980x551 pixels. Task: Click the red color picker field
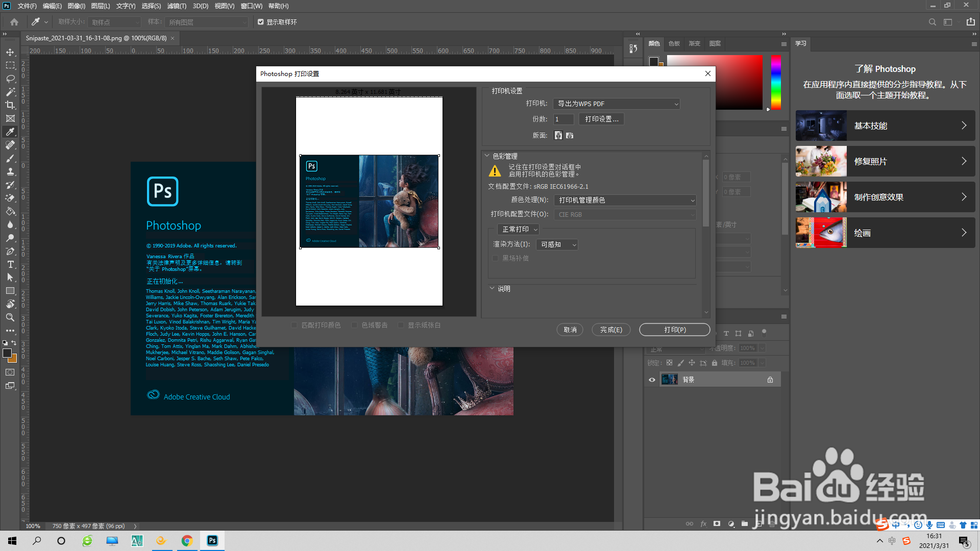[739, 83]
